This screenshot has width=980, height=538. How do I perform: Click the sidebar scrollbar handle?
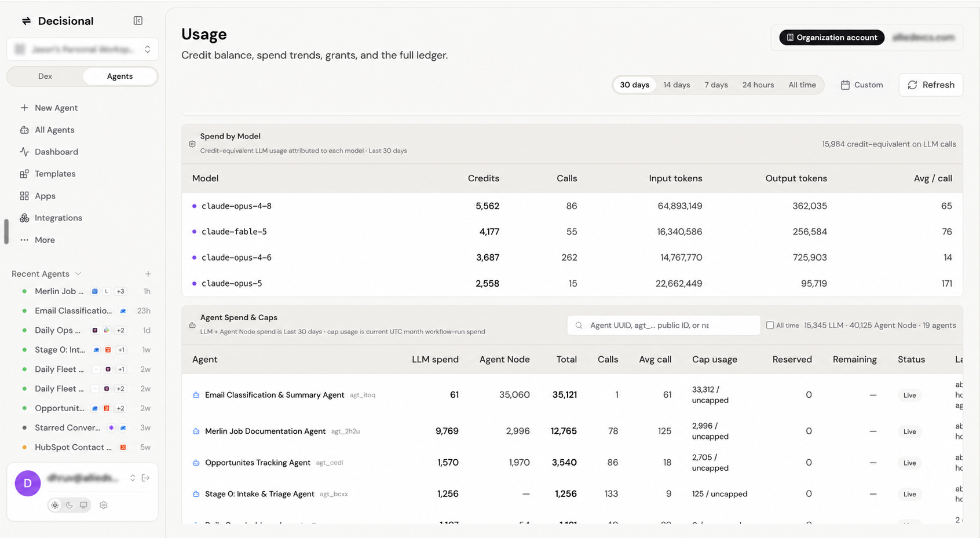click(x=6, y=232)
